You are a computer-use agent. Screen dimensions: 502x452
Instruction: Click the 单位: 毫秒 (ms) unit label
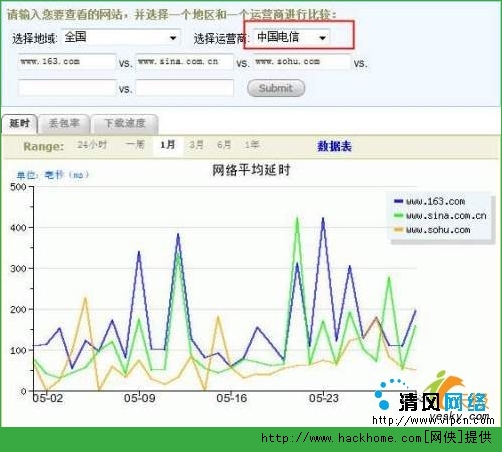click(53, 175)
